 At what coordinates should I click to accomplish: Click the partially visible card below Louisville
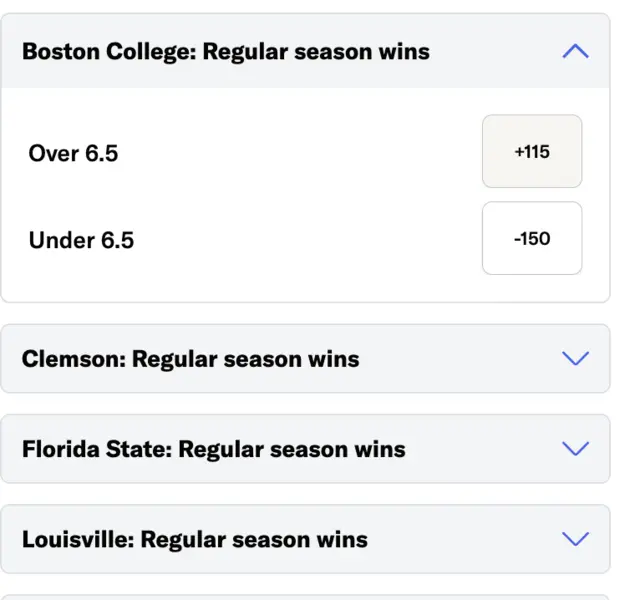tap(305, 597)
